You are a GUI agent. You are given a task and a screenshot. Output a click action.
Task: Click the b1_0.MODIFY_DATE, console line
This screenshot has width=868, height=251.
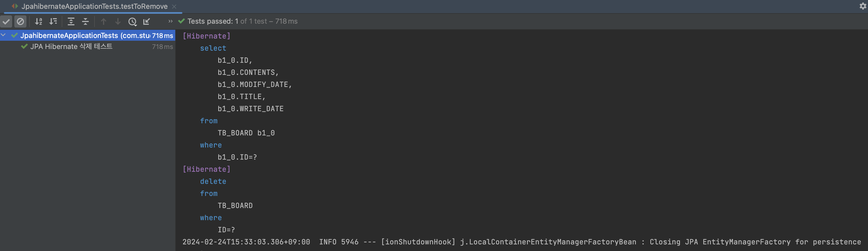point(255,84)
